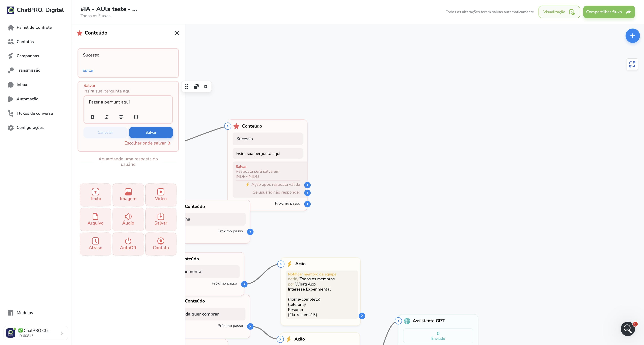Toggle italic formatting in question editor
The image size is (644, 345).
click(107, 117)
